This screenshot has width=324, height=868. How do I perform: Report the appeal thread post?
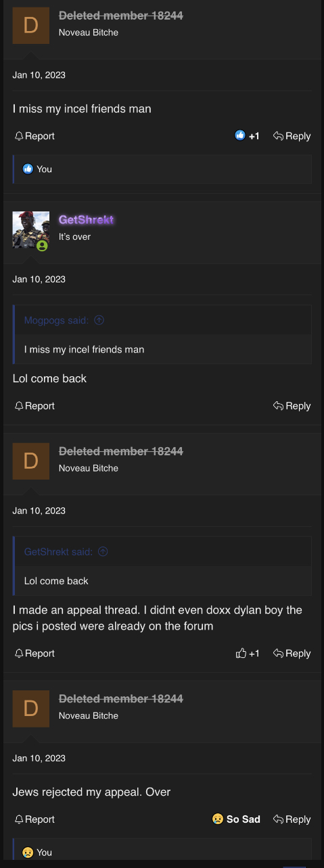click(x=34, y=653)
